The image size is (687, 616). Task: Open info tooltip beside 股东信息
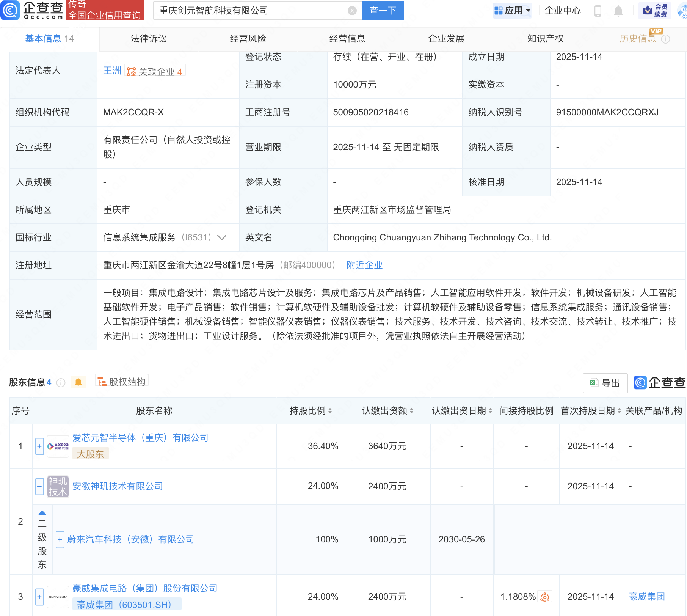pyautogui.click(x=61, y=383)
